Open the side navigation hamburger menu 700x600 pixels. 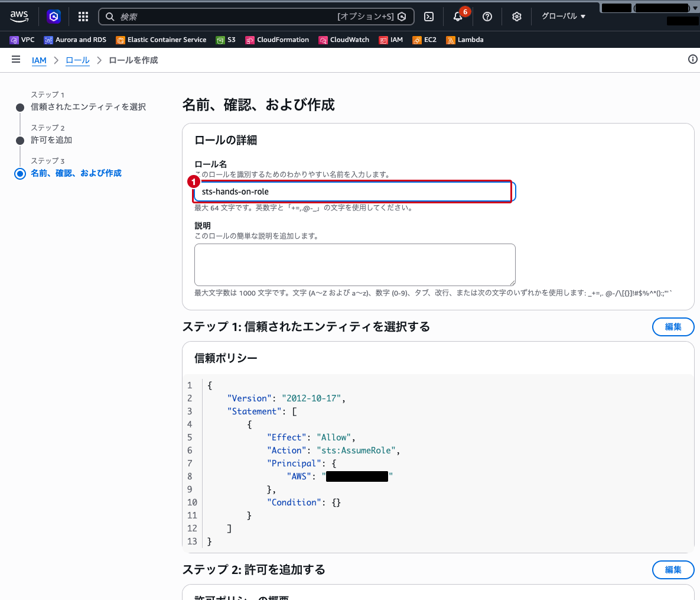point(16,60)
